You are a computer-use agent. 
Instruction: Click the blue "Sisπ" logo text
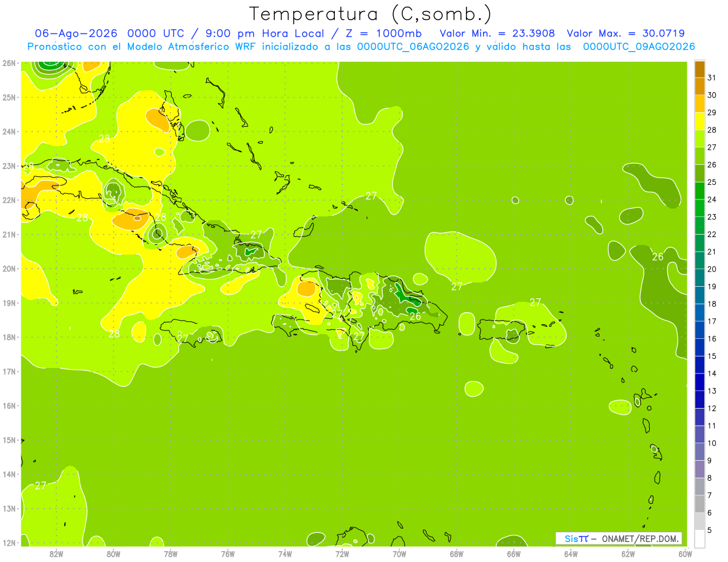pos(576,538)
